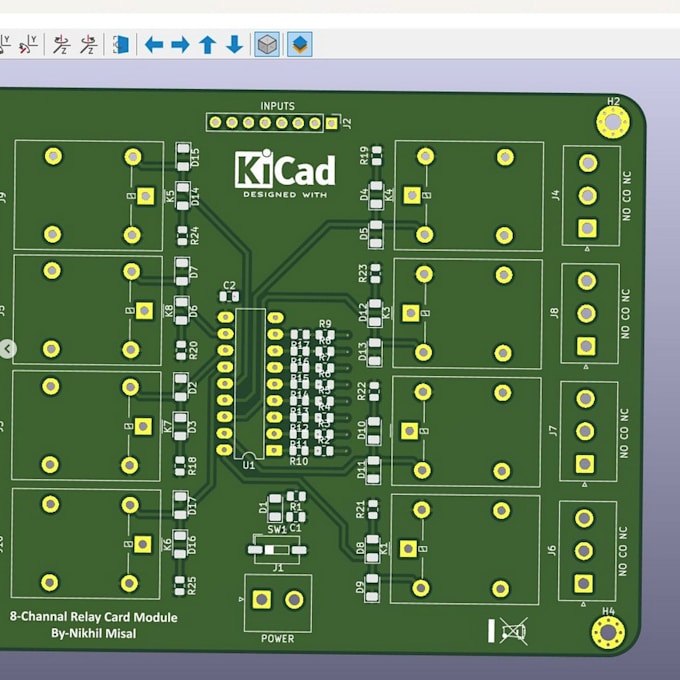Screen dimensions: 680x680
Task: Click the first rotate Z icon
Action: [x=61, y=44]
